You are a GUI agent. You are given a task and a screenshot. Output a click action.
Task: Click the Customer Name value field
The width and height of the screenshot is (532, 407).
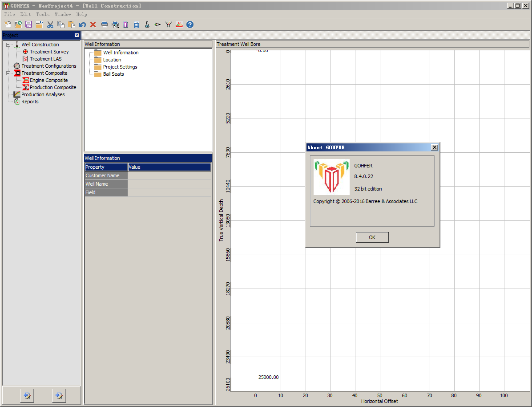point(169,175)
